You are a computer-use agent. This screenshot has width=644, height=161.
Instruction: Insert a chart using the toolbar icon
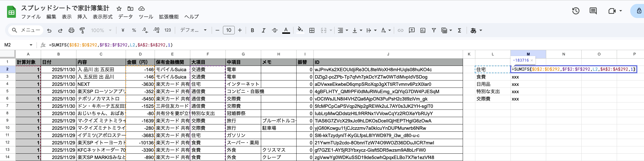coord(423,30)
